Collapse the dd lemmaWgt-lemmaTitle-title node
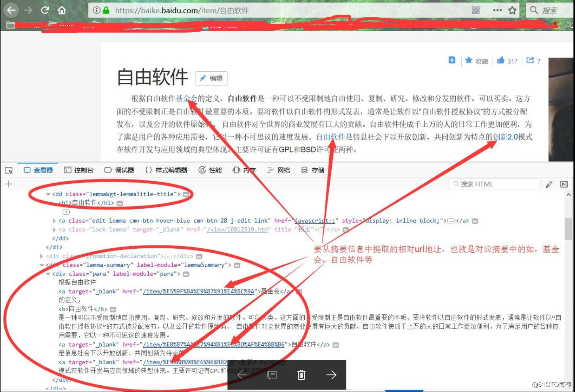Image resolution: width=575 pixels, height=392 pixels. point(48,194)
